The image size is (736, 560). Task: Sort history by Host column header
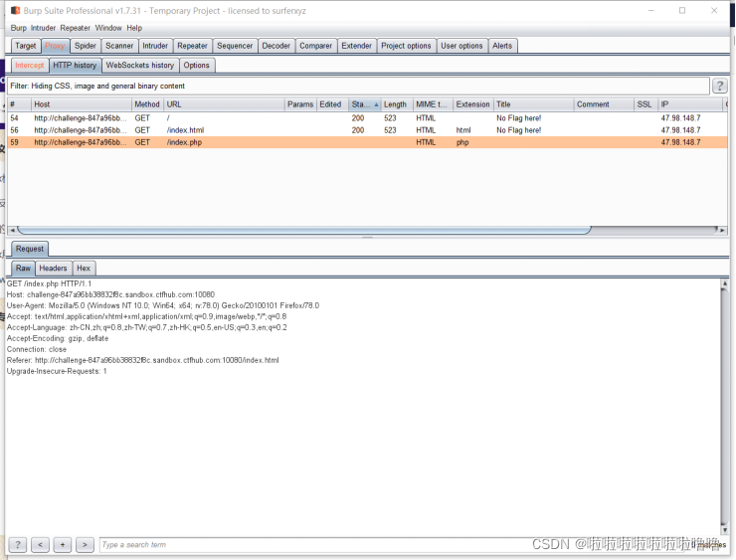point(82,104)
